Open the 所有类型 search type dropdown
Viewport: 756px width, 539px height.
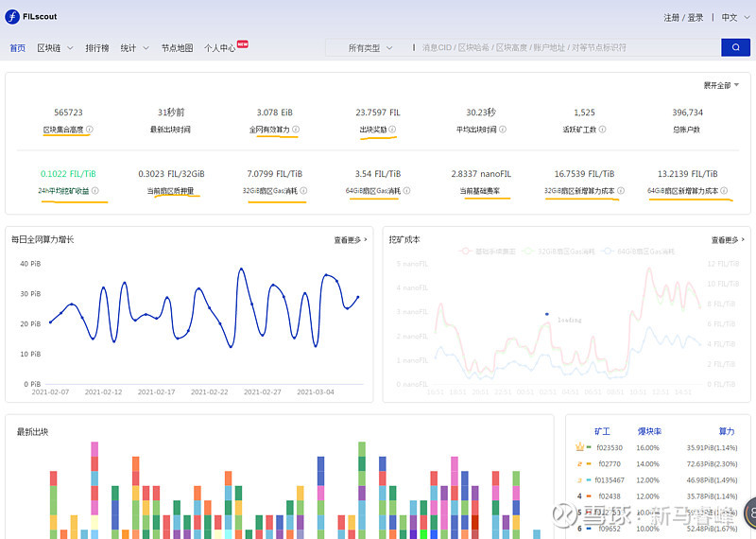pyautogui.click(x=369, y=48)
